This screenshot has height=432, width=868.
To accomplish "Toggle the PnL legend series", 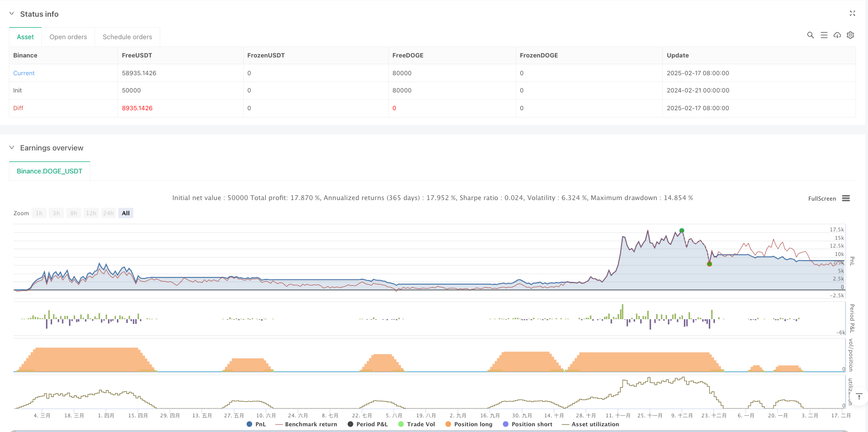I will (x=256, y=424).
